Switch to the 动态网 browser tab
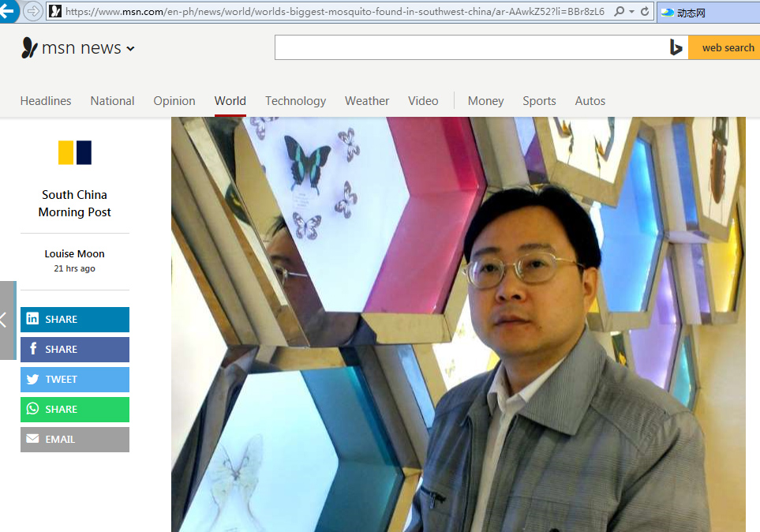760x532 pixels. [x=708, y=13]
